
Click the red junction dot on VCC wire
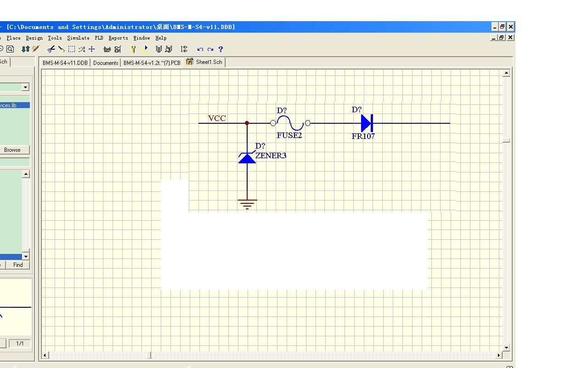pos(247,123)
